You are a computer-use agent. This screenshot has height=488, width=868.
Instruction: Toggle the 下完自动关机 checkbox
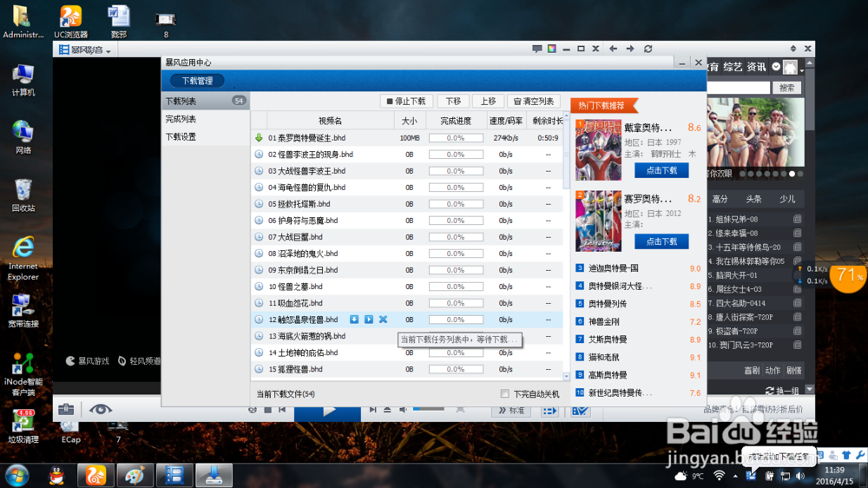tap(505, 394)
